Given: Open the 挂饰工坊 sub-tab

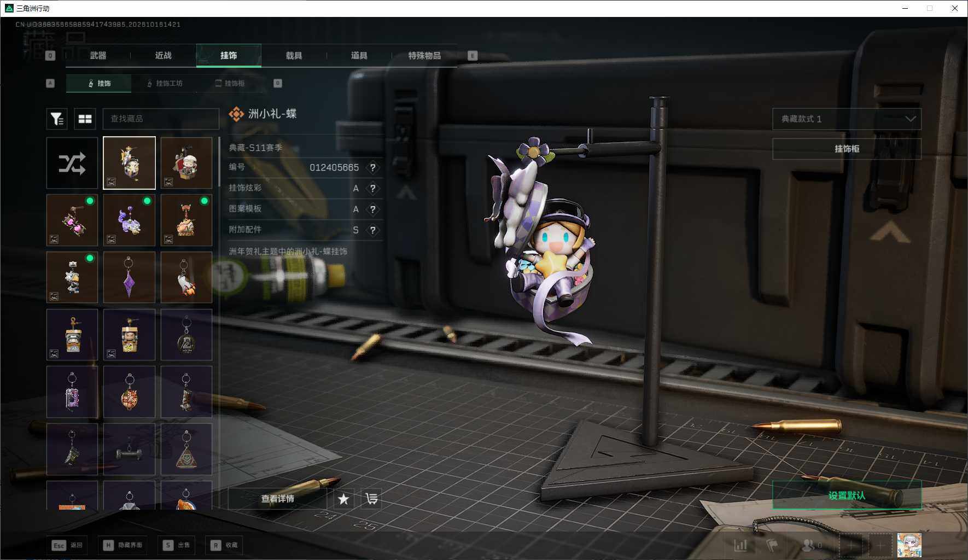Looking at the screenshot, I should [165, 83].
